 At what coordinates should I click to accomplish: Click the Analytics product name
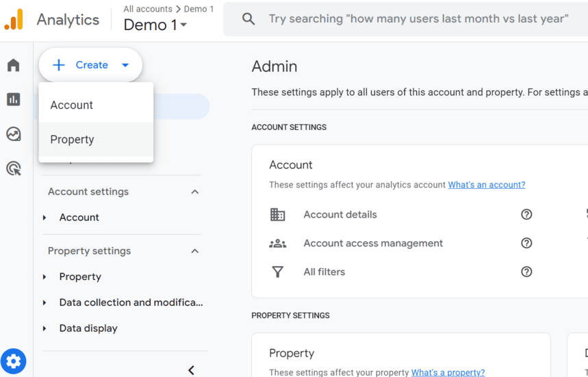point(68,20)
